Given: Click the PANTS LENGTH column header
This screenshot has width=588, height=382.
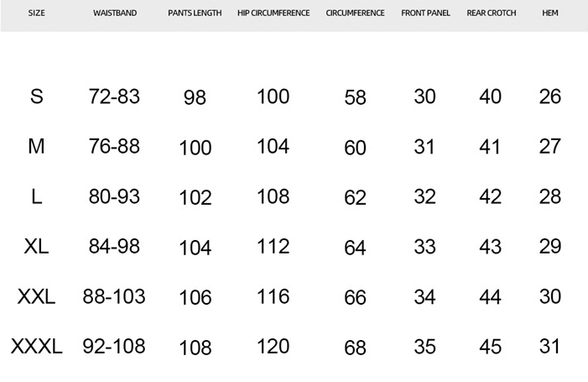Looking at the screenshot, I should [x=195, y=13].
